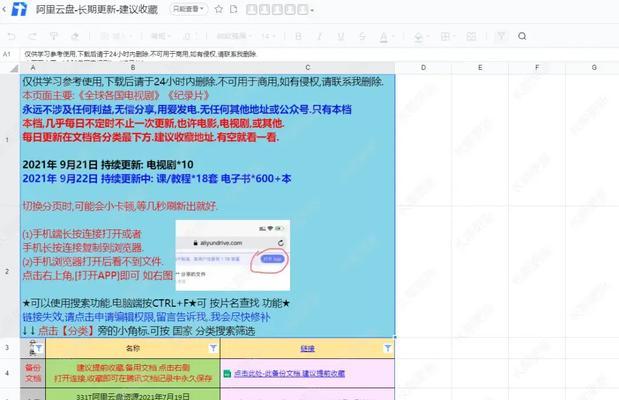This screenshot has height=400, width=619.
Task: Click text 2021年 9月21日 持续更新: 电视剧*10
Action: 108,165
